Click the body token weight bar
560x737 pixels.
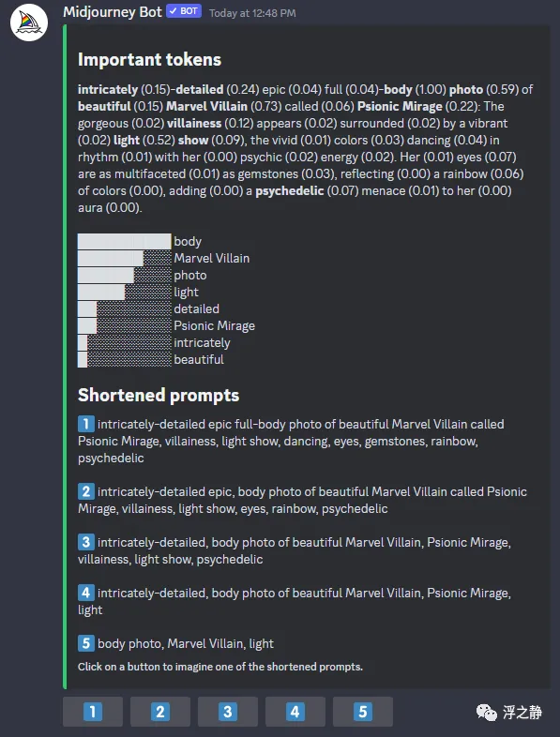125,242
